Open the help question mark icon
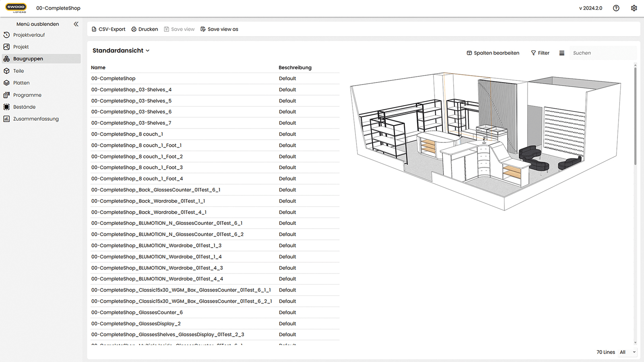The image size is (644, 362). [x=616, y=8]
